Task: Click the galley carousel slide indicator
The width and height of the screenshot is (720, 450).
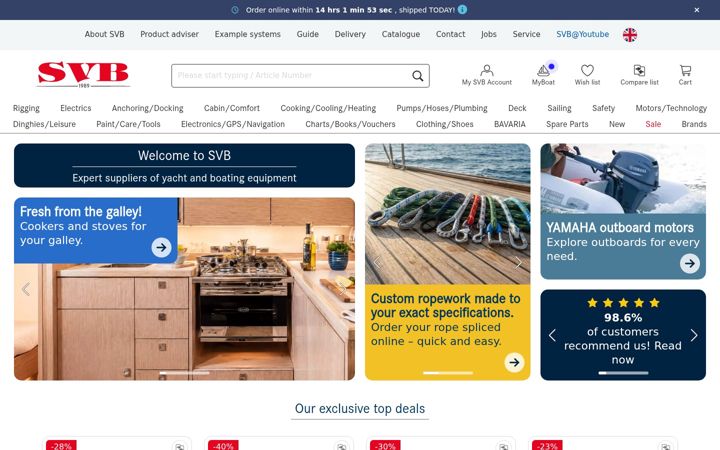Action: click(184, 373)
